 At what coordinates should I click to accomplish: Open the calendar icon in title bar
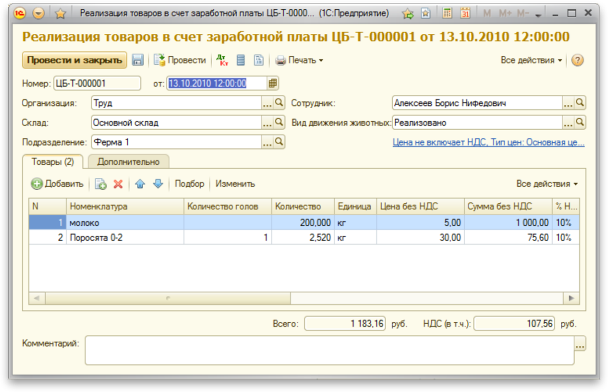465,14
